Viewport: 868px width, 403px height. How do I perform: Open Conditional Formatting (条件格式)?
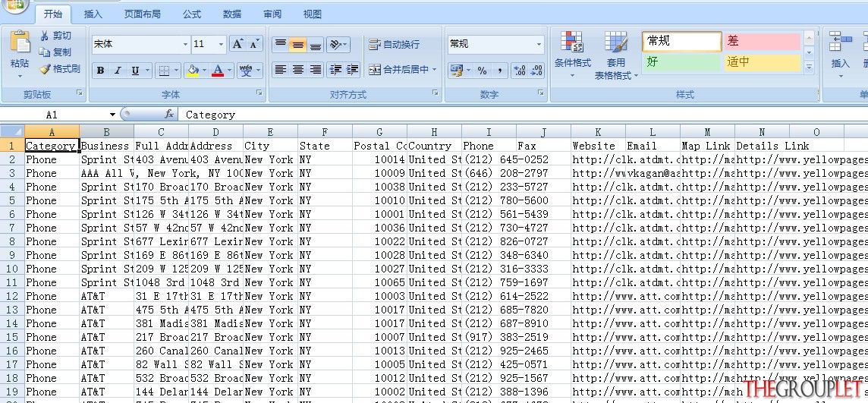(573, 54)
